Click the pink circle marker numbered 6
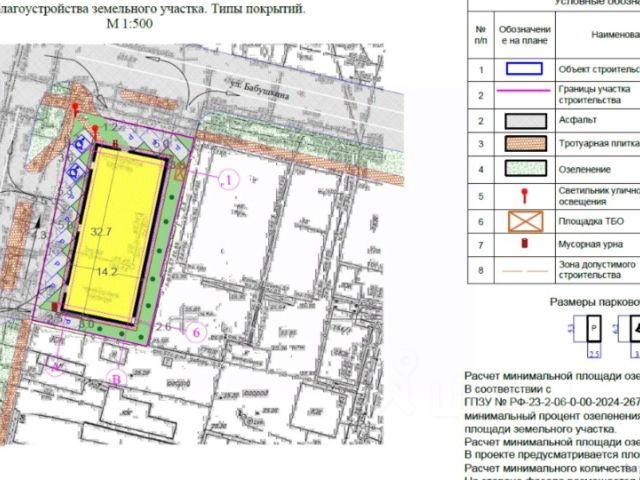The image size is (640, 480). coord(196,332)
